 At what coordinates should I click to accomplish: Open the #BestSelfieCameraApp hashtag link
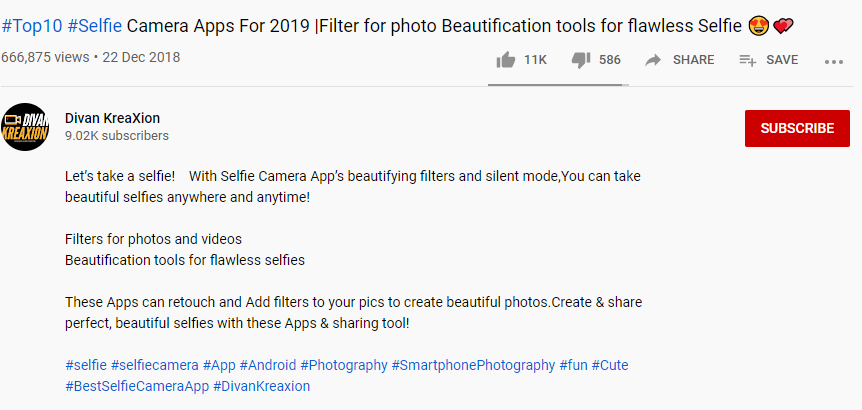pyautogui.click(x=137, y=386)
